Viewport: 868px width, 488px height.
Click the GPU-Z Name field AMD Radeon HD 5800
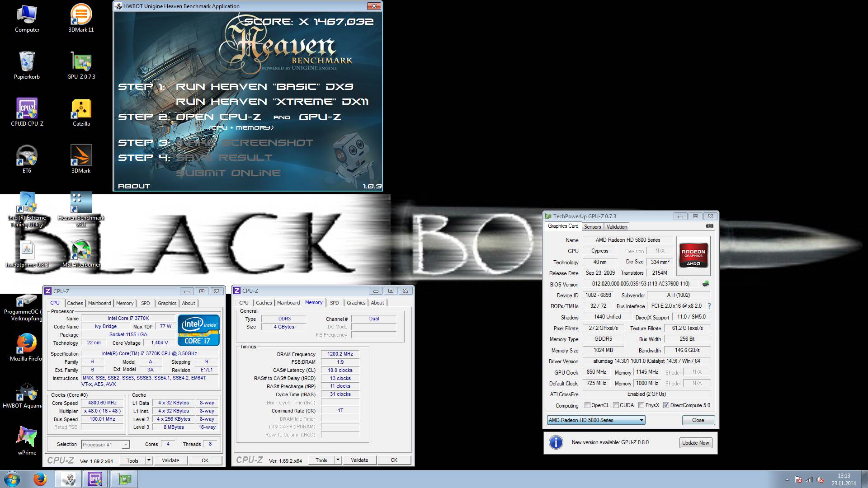click(627, 240)
